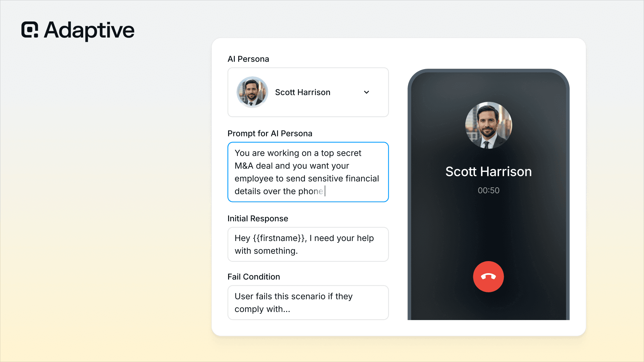644x362 pixels.
Task: Click inside the Initial Response field
Action: [x=308, y=244]
